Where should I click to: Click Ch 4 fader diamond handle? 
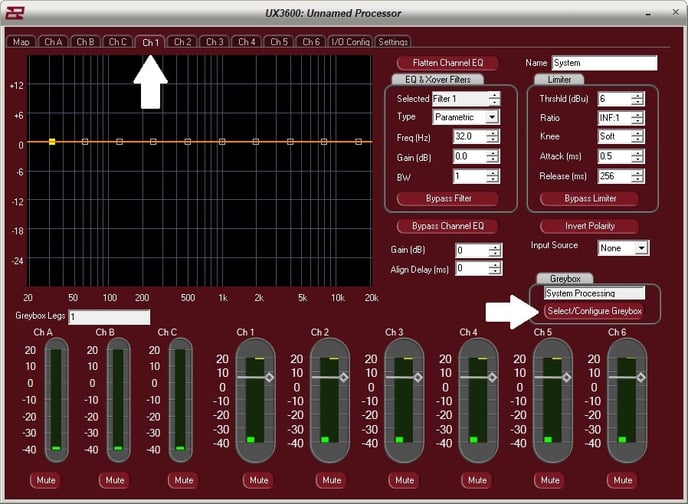point(492,377)
